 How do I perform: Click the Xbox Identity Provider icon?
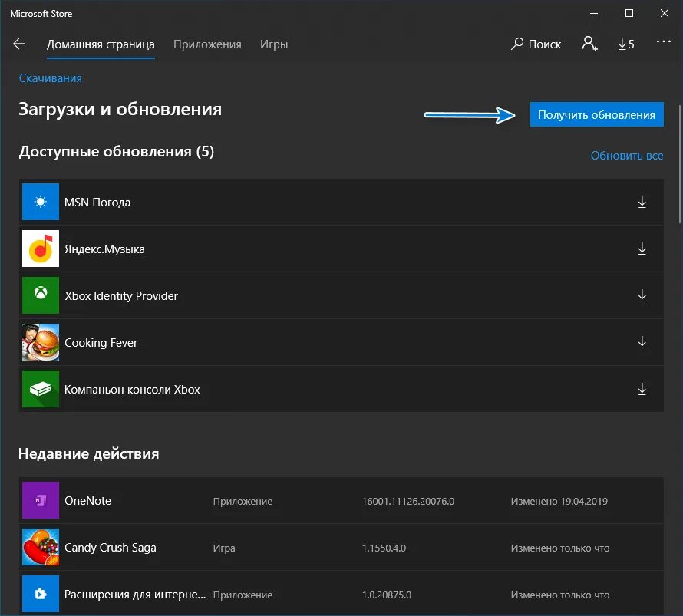pos(41,295)
